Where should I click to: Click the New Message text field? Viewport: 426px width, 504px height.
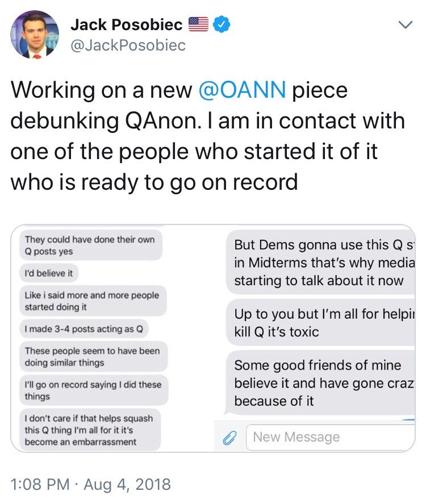331,437
